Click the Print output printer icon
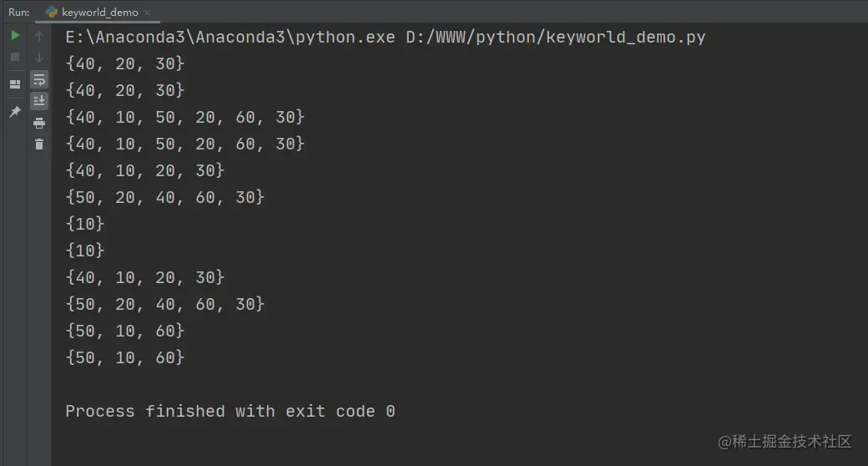This screenshot has height=466, width=868. [x=38, y=123]
